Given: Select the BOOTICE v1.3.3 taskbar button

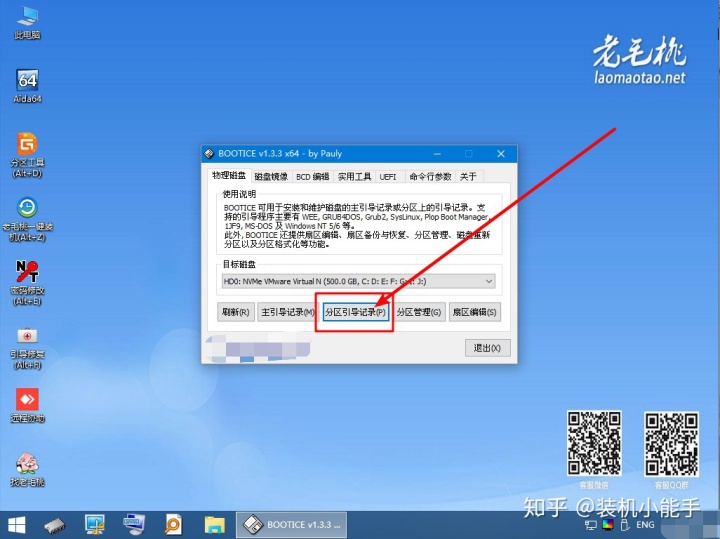Looking at the screenshot, I should point(291,525).
